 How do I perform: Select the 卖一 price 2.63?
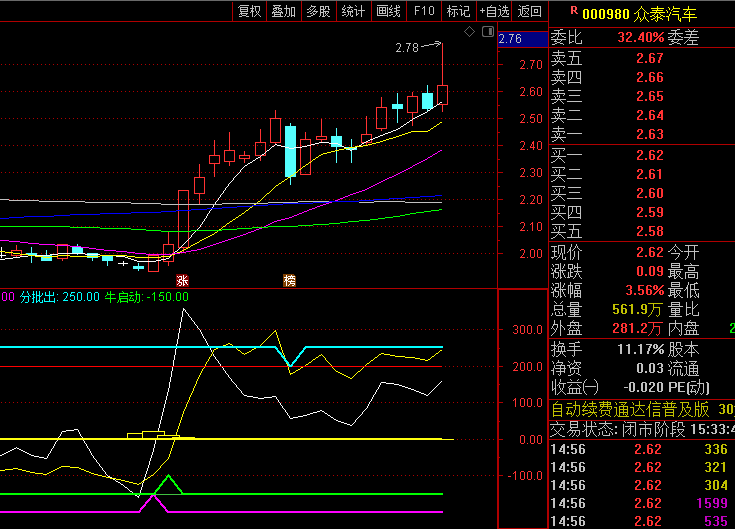point(650,134)
